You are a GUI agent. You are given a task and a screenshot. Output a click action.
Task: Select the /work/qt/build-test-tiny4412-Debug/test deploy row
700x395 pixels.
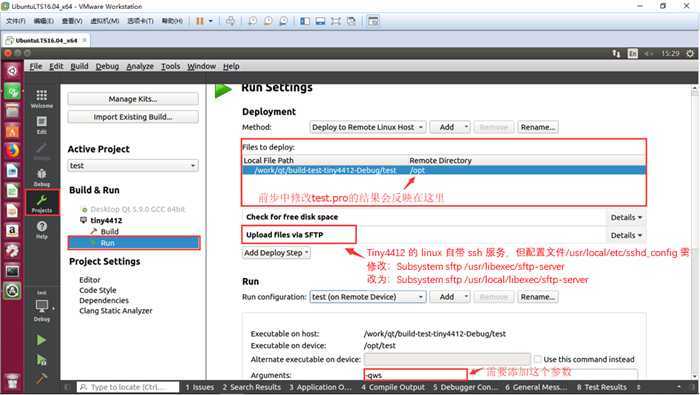coord(444,170)
